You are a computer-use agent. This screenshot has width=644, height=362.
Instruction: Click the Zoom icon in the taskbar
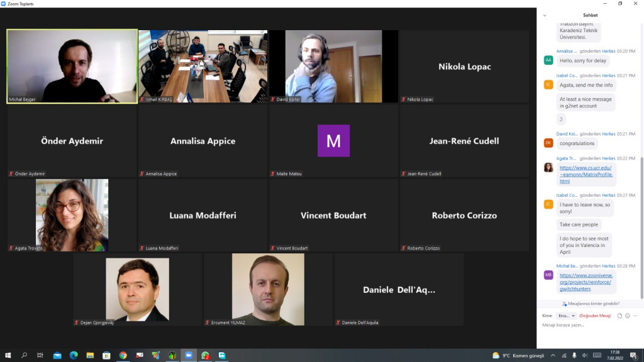189,356
